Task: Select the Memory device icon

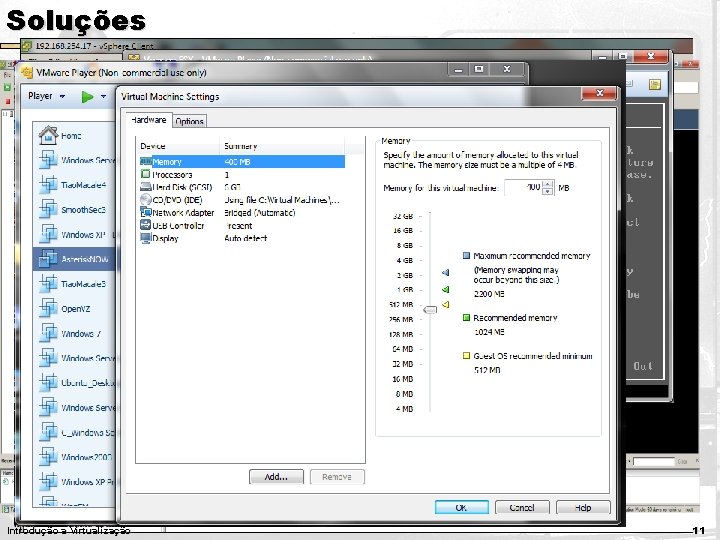Action: point(146,162)
